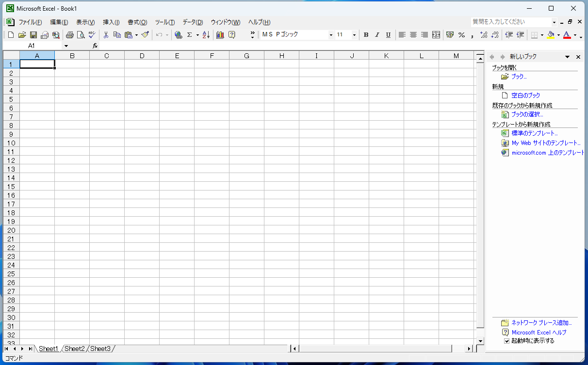This screenshot has height=365, width=588.
Task: Click the Save floppy disk icon
Action: pos(33,35)
